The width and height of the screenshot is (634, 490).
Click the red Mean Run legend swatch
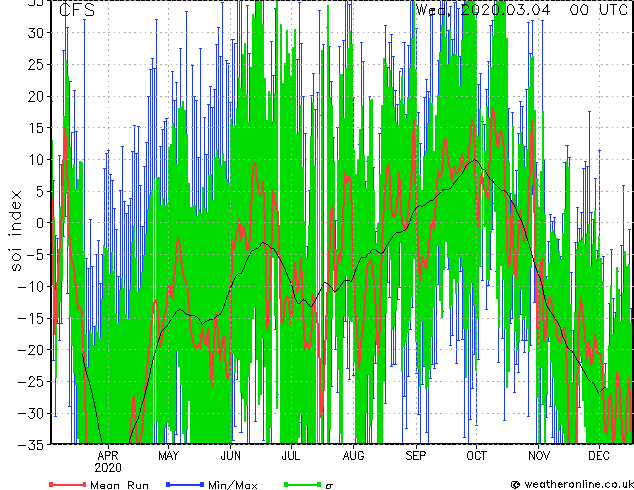click(x=68, y=484)
